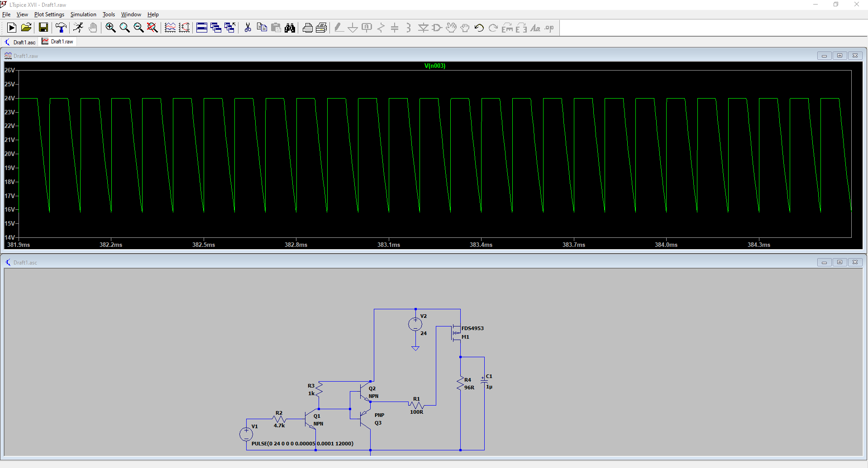
Task: Click the Find binoculars icon
Action: 290,28
